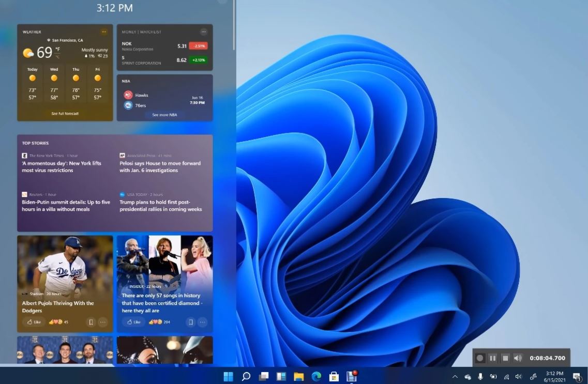
Task: Click the New York Times source icon
Action: click(24, 155)
